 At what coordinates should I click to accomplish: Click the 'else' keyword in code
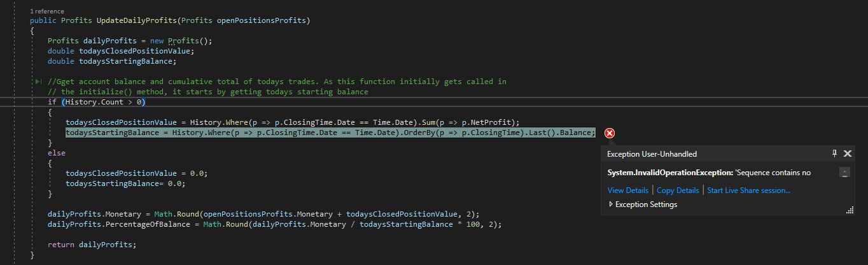click(56, 153)
